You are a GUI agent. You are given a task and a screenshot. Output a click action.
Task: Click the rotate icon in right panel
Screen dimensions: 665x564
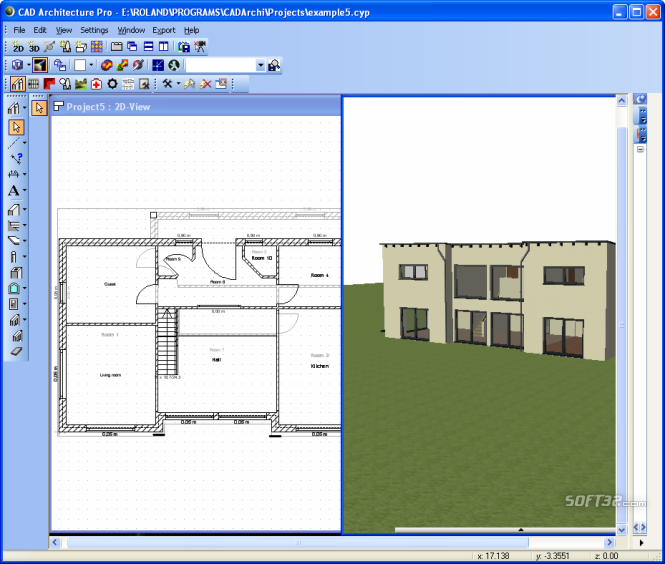640,99
